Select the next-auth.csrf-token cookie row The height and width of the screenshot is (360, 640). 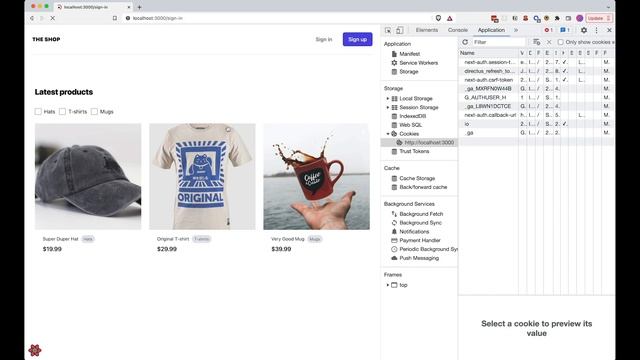[x=536, y=80]
